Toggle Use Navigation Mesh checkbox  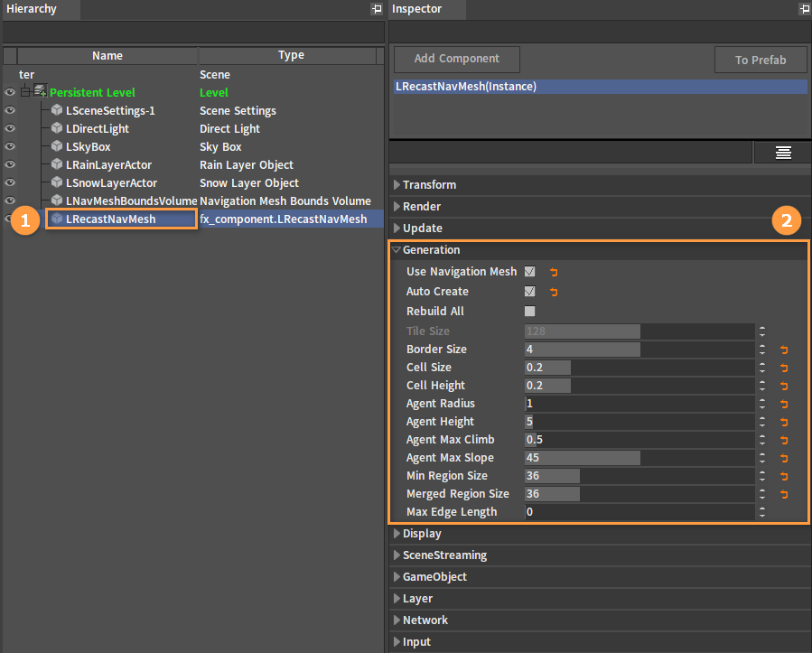[x=530, y=271]
